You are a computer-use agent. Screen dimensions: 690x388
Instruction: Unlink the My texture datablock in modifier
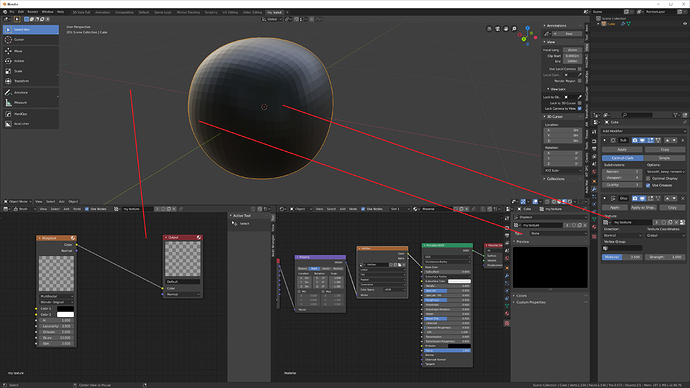pyautogui.click(x=676, y=222)
